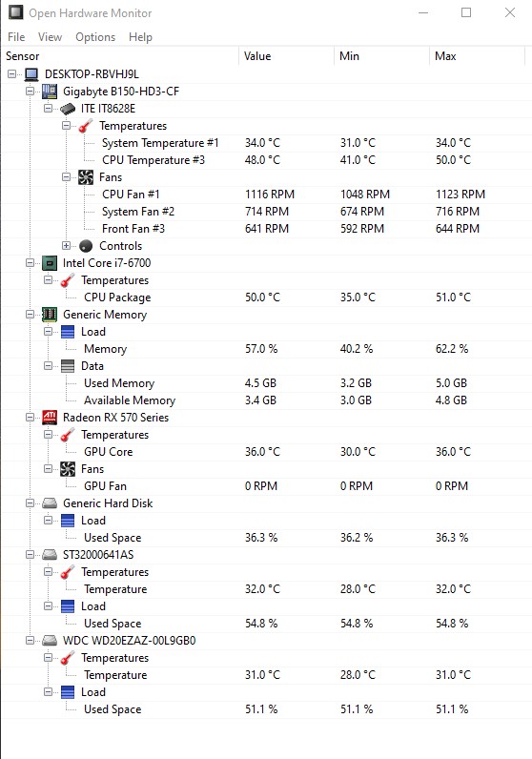This screenshot has width=532, height=759.
Task: Collapse the ST32000641AS node
Action: coord(30,554)
